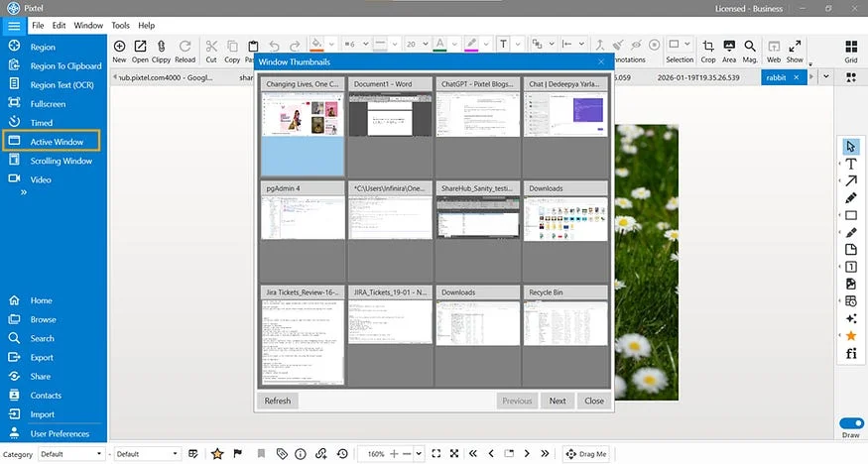
Task: Click the Clippy paperclip icon
Action: click(161, 51)
